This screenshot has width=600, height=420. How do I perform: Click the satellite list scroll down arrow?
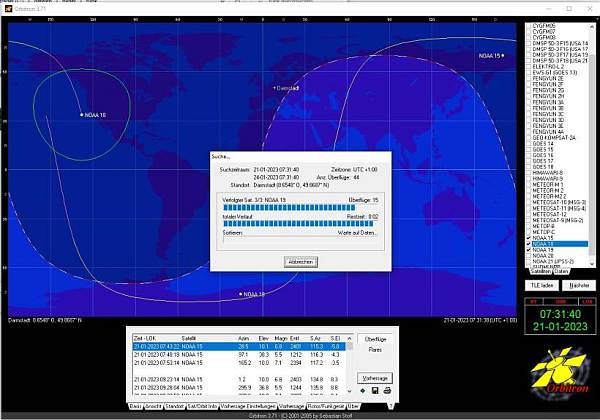592,264
